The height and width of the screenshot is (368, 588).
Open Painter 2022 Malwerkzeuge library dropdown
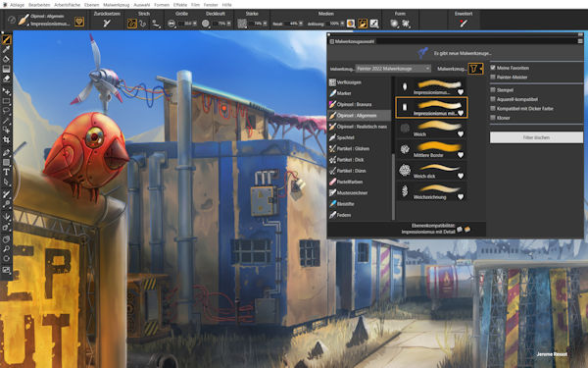(393, 69)
